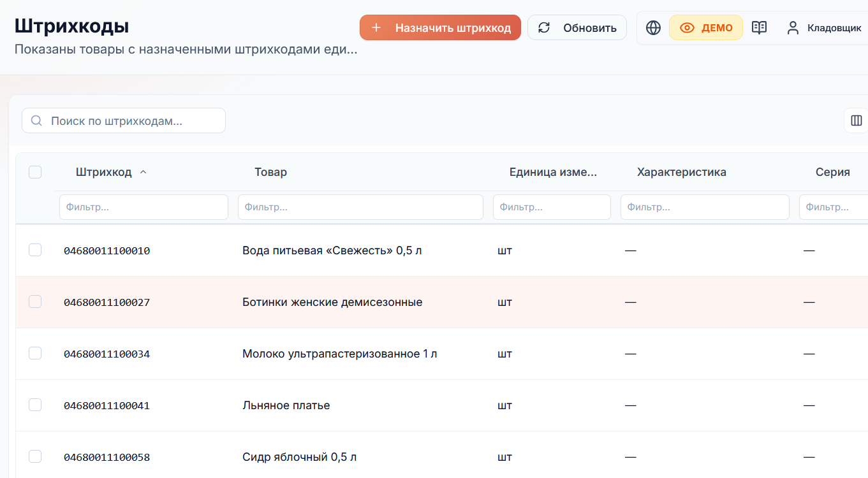Click the Единица изме... column header
The width and height of the screenshot is (868, 478).
point(553,172)
